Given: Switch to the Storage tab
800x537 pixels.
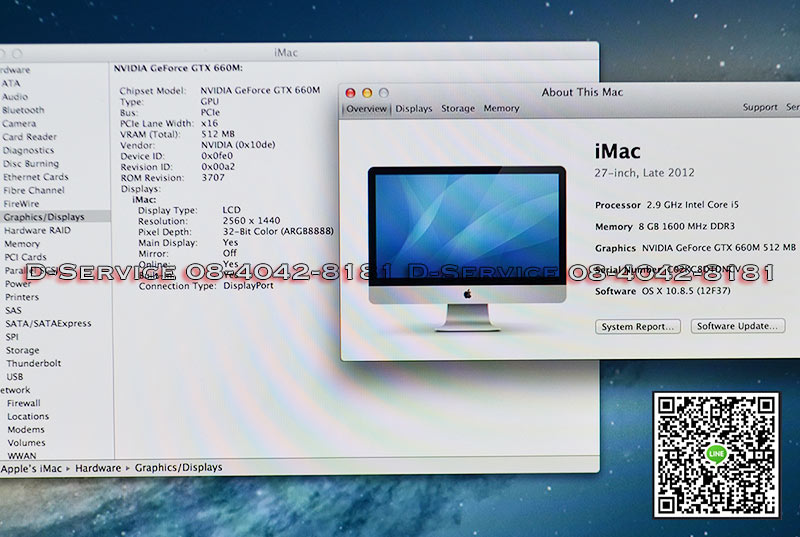Looking at the screenshot, I should point(458,108).
